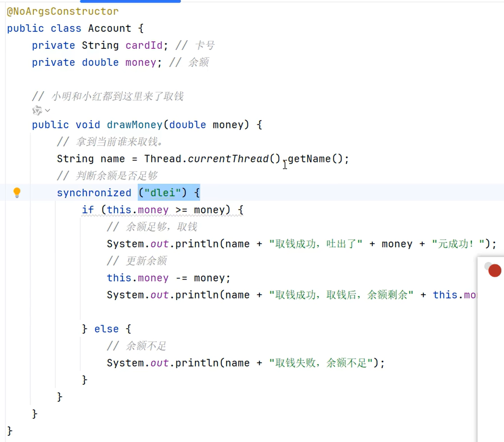Click the string "取钱失败，余额不足"
The width and height of the screenshot is (504, 442).
point(321,363)
